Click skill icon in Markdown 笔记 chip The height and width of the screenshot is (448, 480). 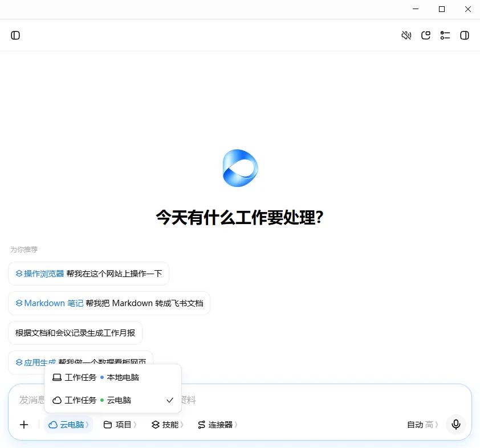click(x=19, y=303)
